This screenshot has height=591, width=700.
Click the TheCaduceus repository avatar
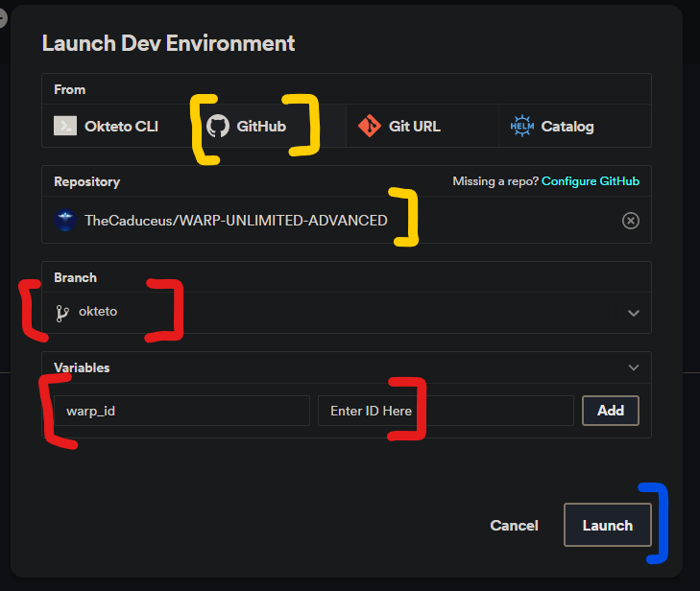pos(65,220)
